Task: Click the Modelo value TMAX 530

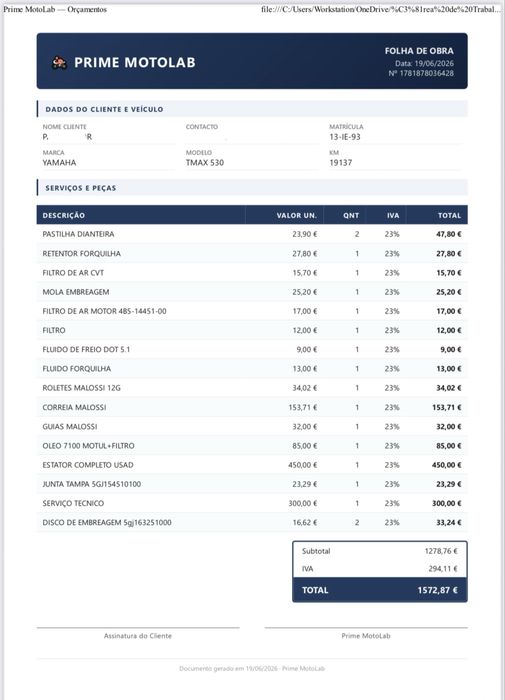Action: (x=205, y=163)
